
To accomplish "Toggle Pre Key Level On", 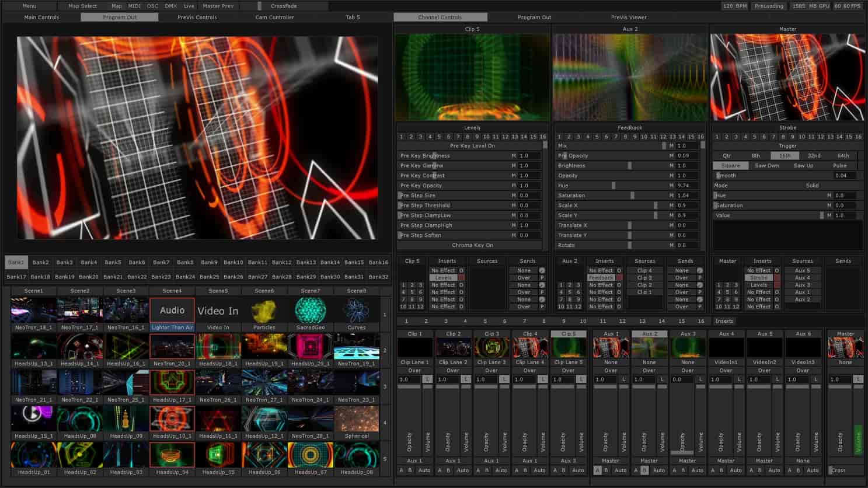I will click(x=472, y=146).
